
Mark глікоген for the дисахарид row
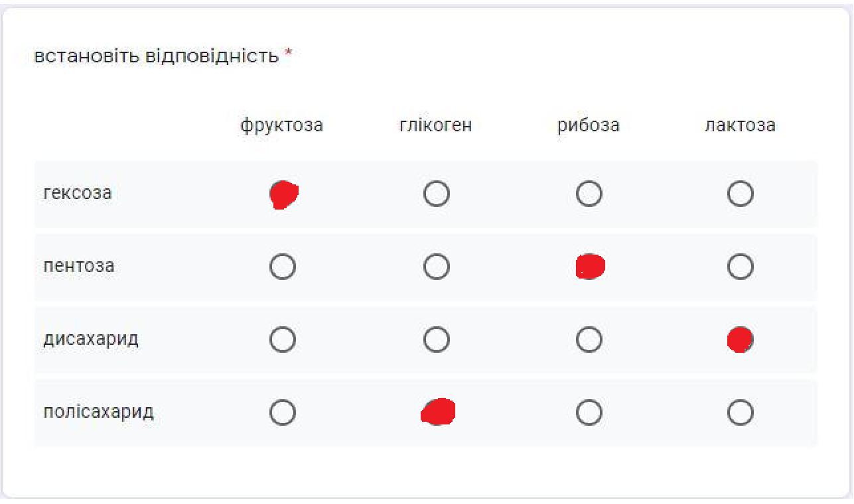[437, 340]
